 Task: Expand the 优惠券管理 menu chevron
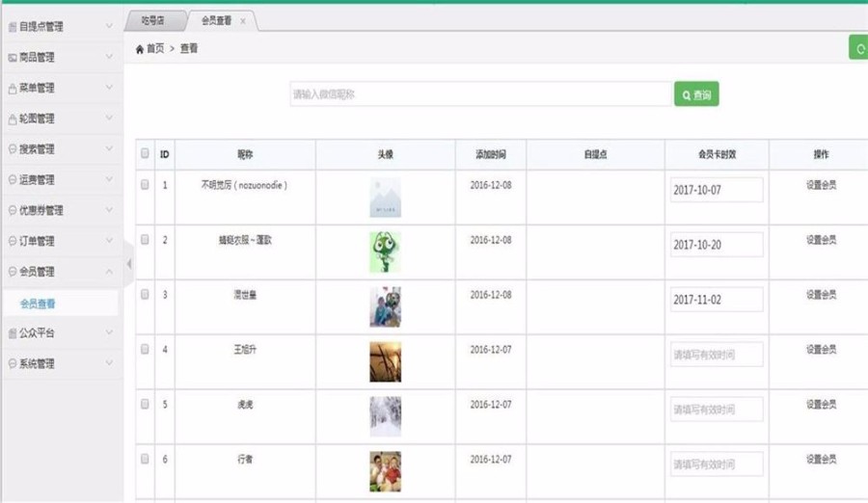click(x=109, y=210)
